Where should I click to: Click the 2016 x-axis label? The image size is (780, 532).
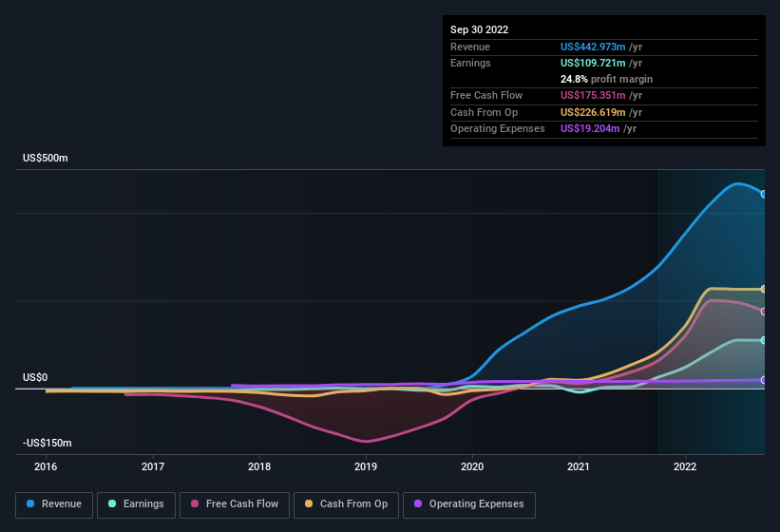[x=46, y=466]
